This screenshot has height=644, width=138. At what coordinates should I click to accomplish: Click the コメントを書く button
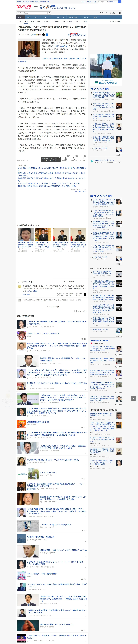(69, 282)
